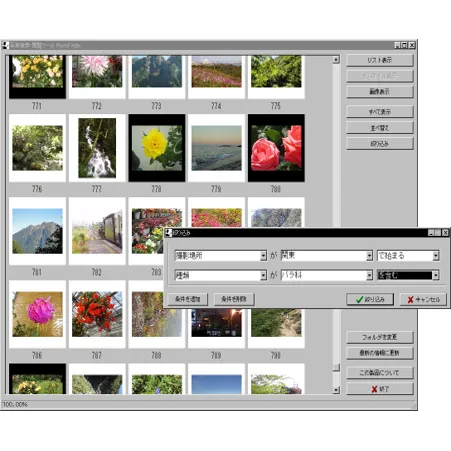Select the waterfall thumbnail 777
Viewport: 451px width, 451px height.
(97, 148)
